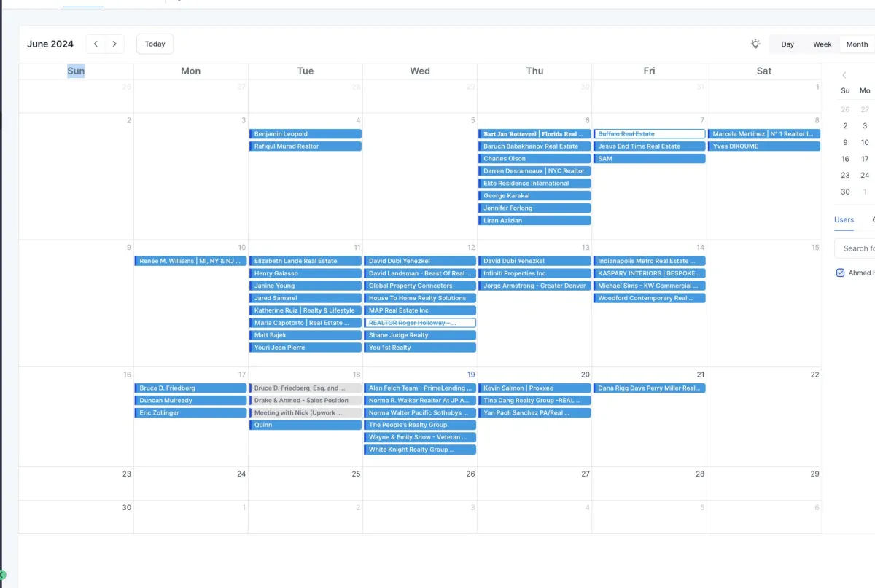
Task: Open SAM appointment on June 7
Action: pyautogui.click(x=649, y=159)
